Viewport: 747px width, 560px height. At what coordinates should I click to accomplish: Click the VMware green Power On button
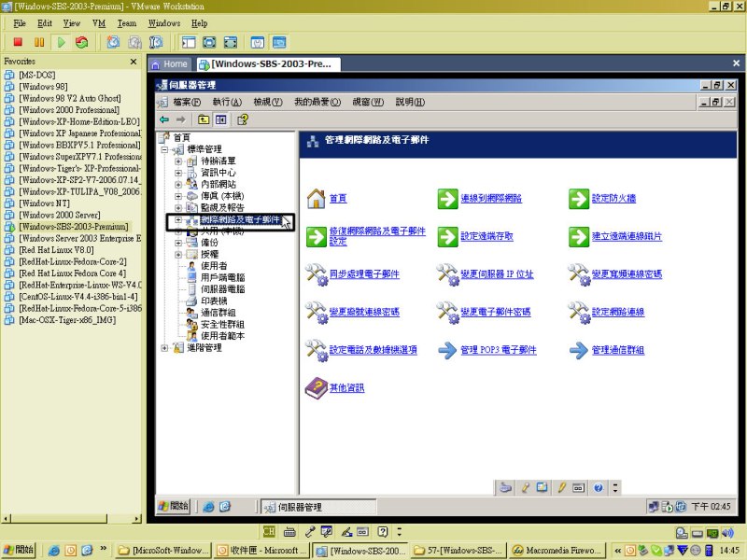[x=61, y=42]
